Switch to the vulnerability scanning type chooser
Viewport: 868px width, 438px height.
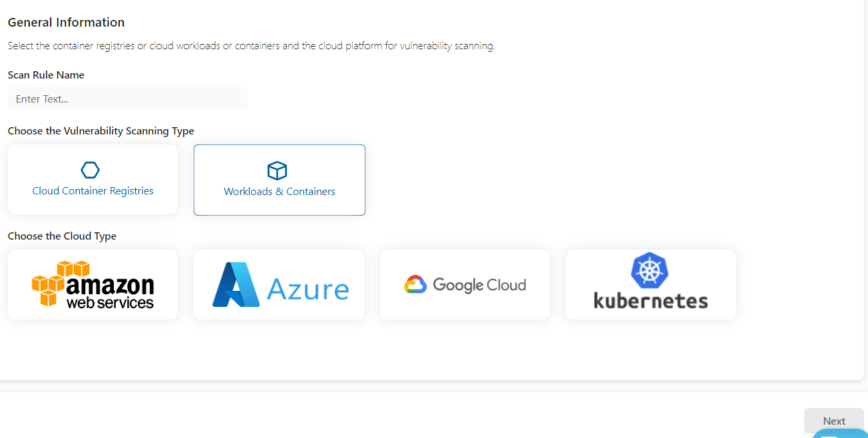pyautogui.click(x=101, y=130)
